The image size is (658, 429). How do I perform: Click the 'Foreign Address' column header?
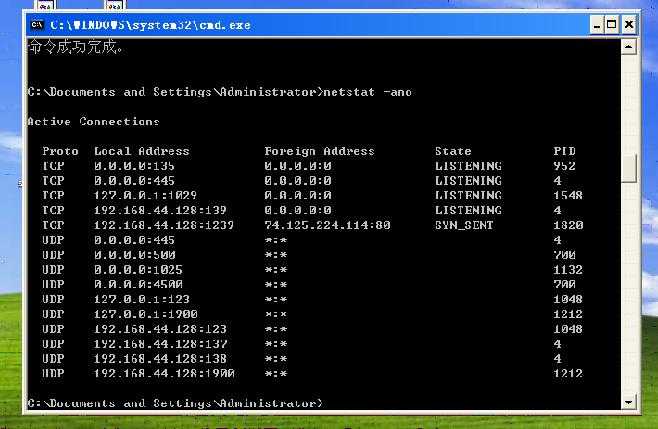point(319,151)
